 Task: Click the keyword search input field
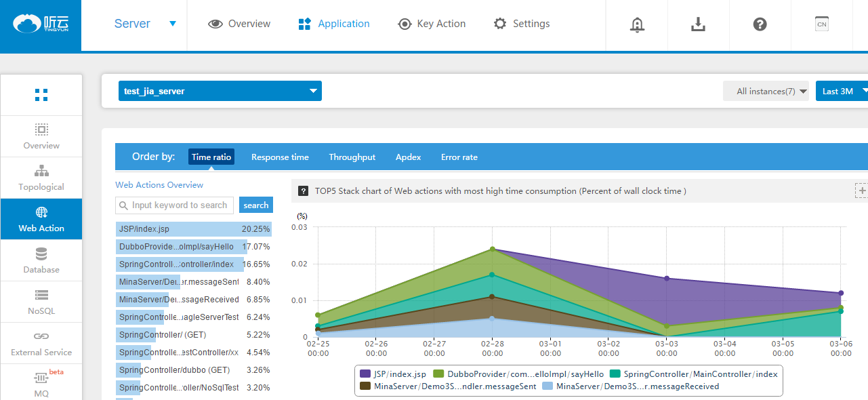[x=175, y=205]
